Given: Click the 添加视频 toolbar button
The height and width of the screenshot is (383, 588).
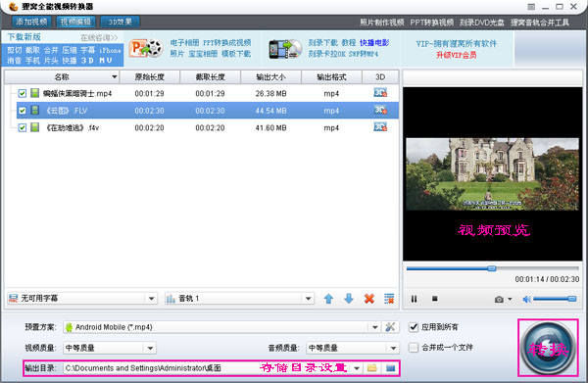Looking at the screenshot, I should tap(31, 22).
